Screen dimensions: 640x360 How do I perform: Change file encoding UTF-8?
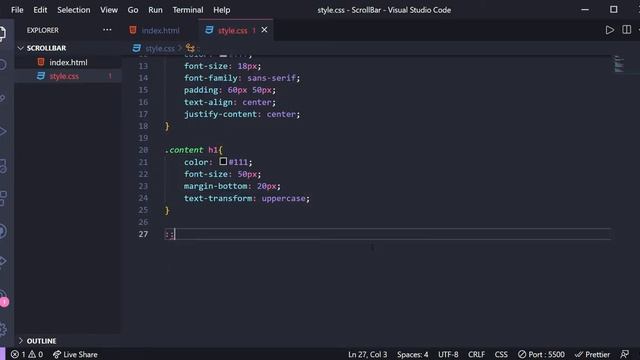pos(448,354)
